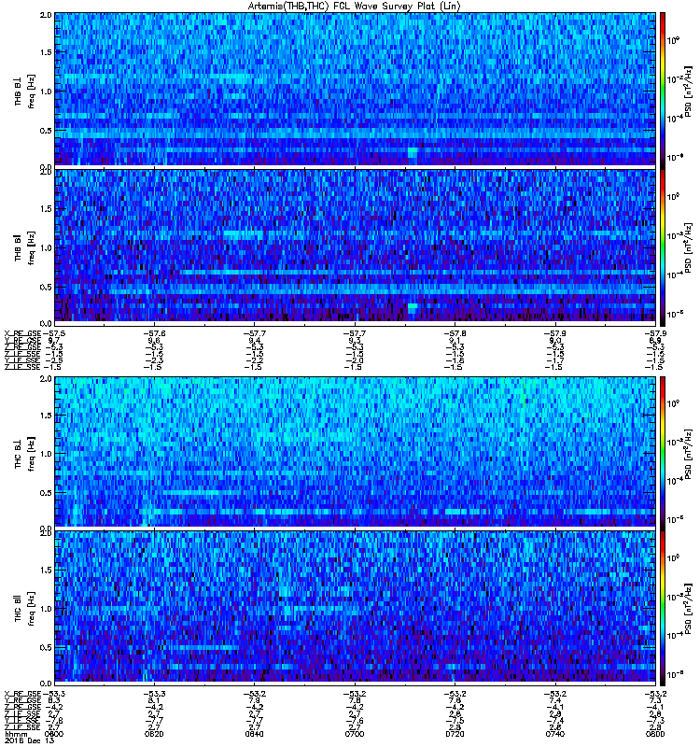Click the 0620 time tick label
Viewport: 700px width, 747px height.
point(154,734)
